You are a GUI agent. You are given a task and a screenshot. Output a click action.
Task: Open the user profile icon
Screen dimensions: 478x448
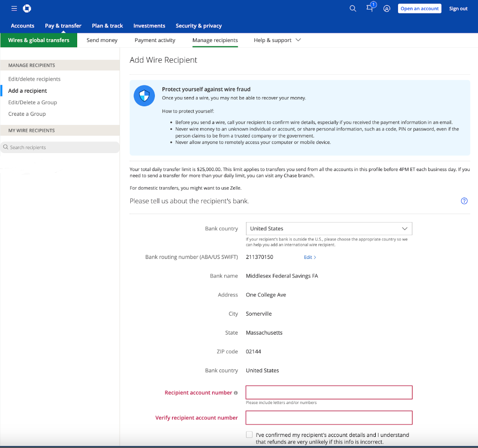(386, 9)
